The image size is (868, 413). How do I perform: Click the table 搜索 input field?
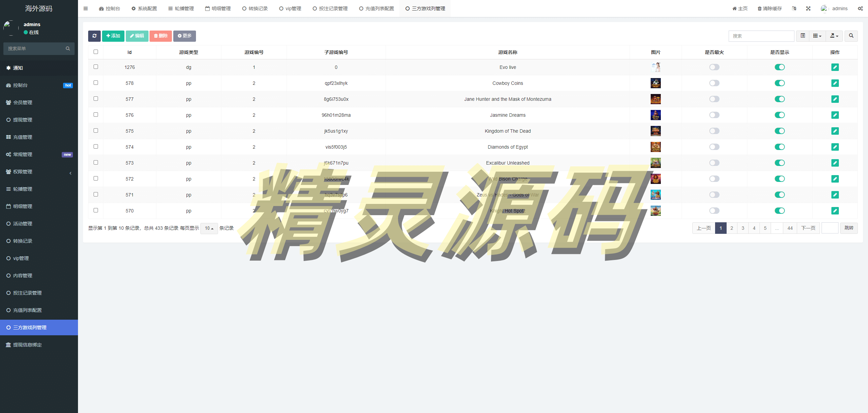(x=761, y=36)
